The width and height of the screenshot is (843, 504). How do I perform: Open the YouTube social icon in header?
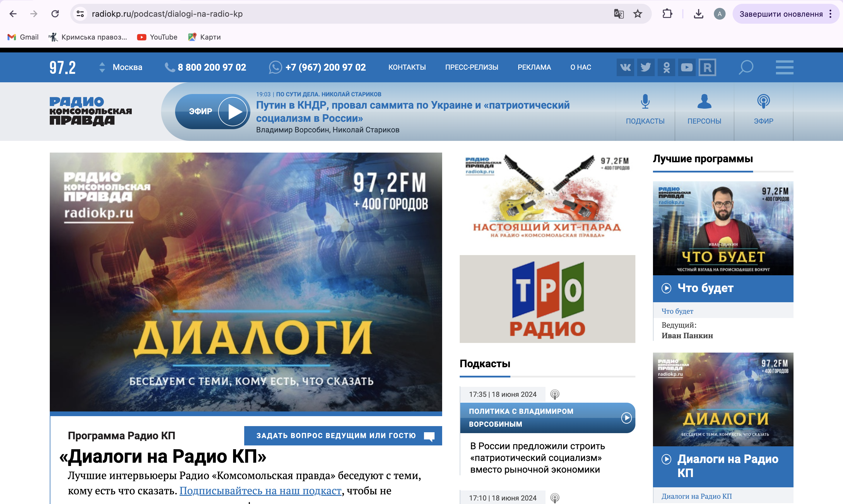(x=687, y=67)
